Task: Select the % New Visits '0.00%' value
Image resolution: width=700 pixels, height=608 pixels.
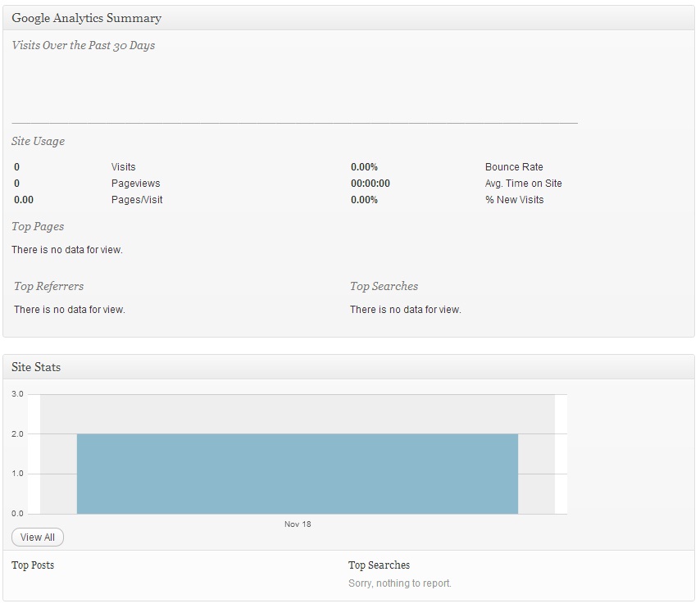Action: [364, 200]
